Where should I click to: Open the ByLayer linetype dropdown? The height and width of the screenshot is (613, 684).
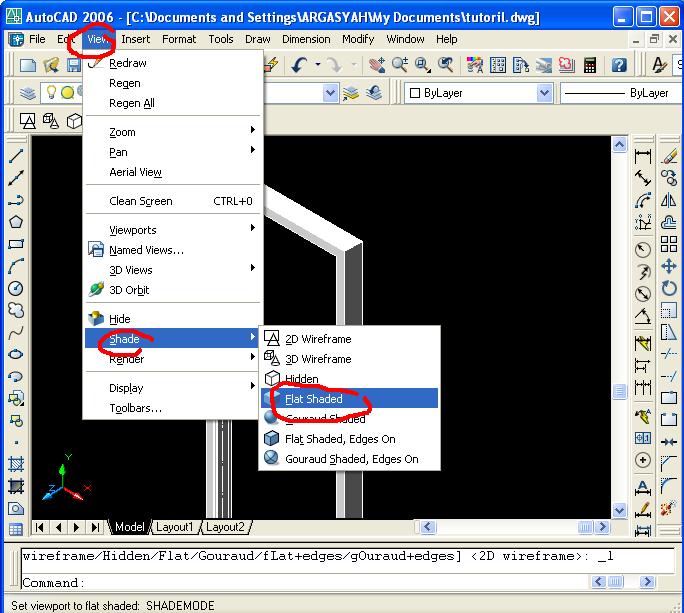tap(621, 93)
